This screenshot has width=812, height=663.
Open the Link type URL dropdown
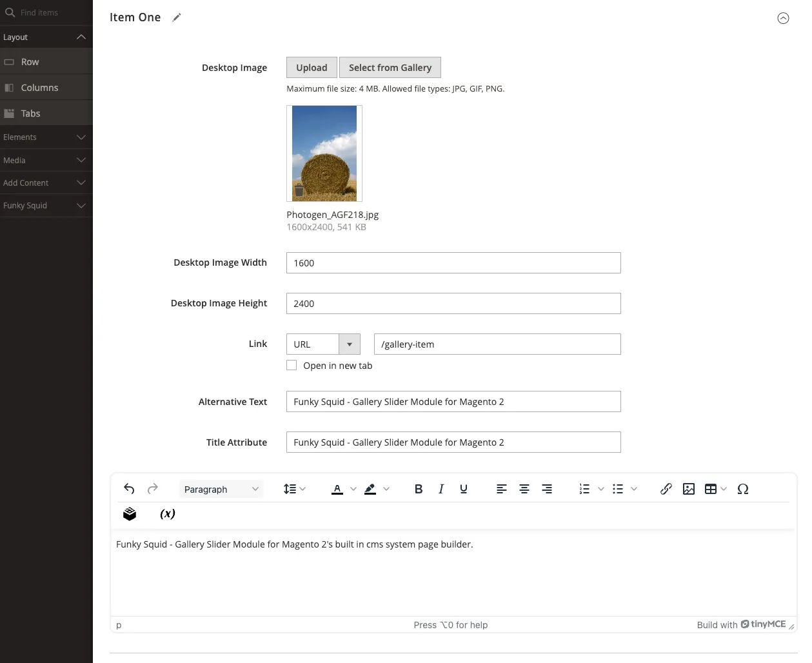[323, 344]
